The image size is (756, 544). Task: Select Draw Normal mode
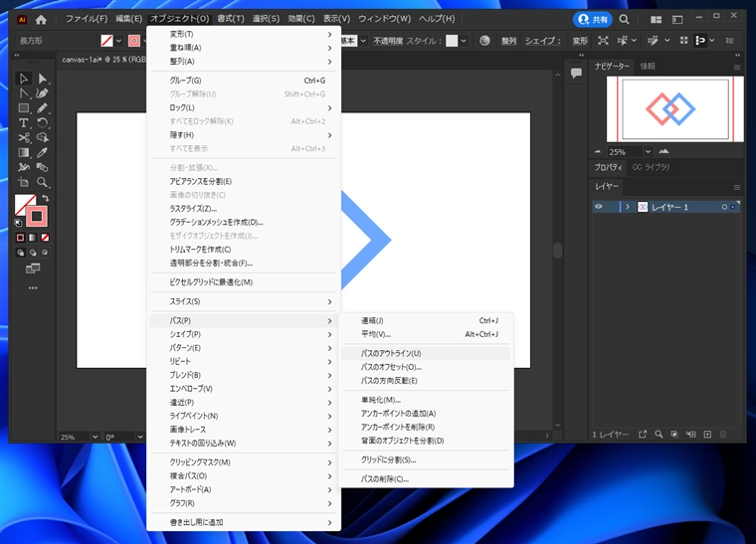point(20,253)
